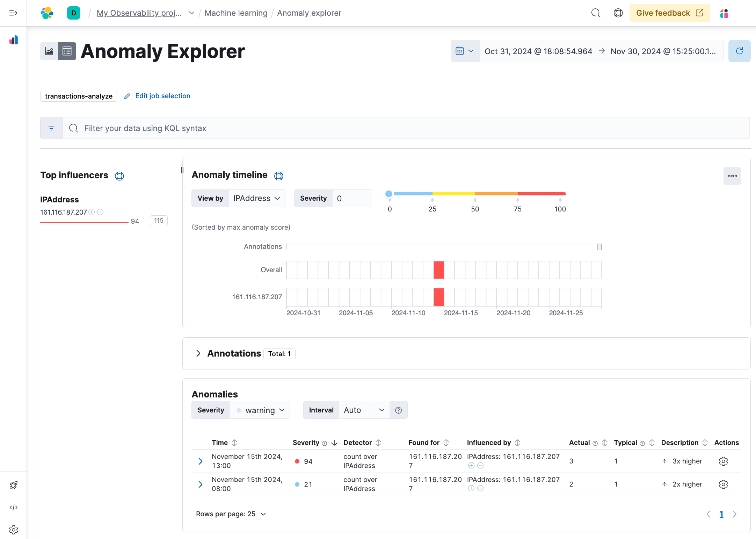Image resolution: width=756 pixels, height=539 pixels.
Task: Open the rocket get-started icon
Action: (14, 485)
